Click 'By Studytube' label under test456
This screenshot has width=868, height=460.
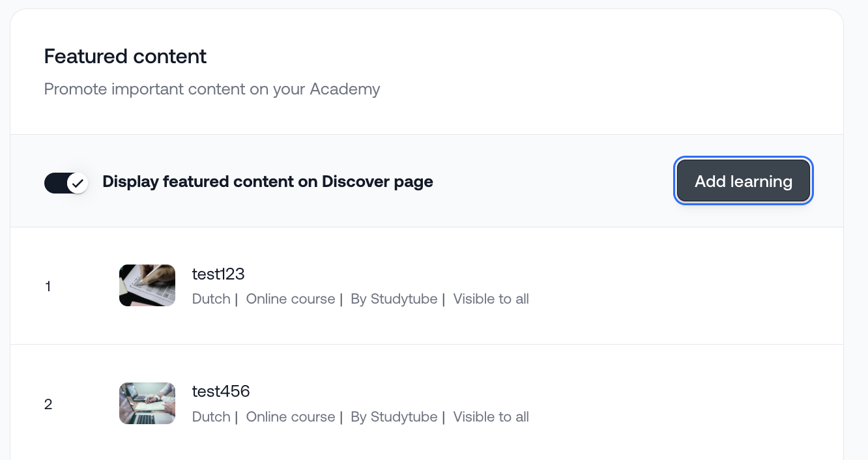coord(394,417)
